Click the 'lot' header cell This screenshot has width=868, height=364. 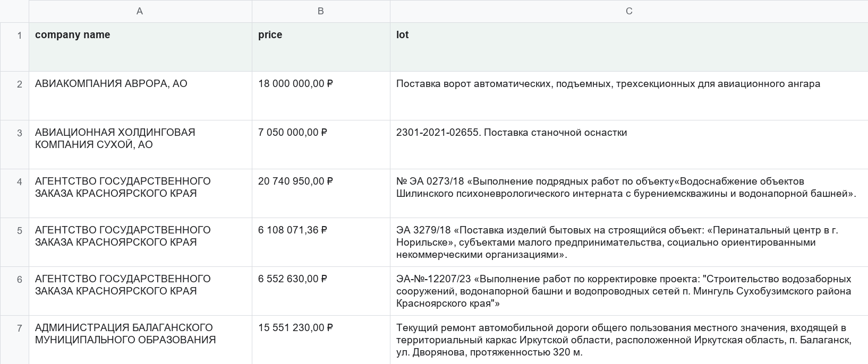coord(629,47)
